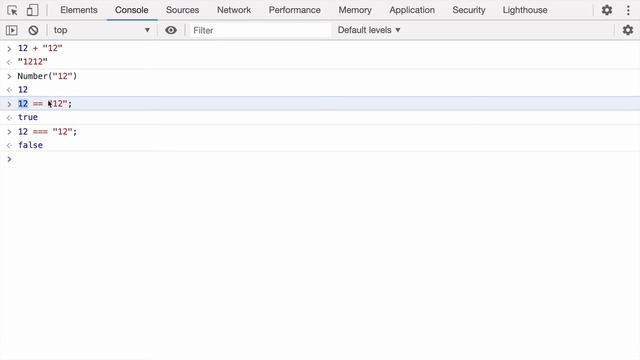Click the "1212" result string
This screenshot has width=640, height=360.
pyautogui.click(x=33, y=62)
